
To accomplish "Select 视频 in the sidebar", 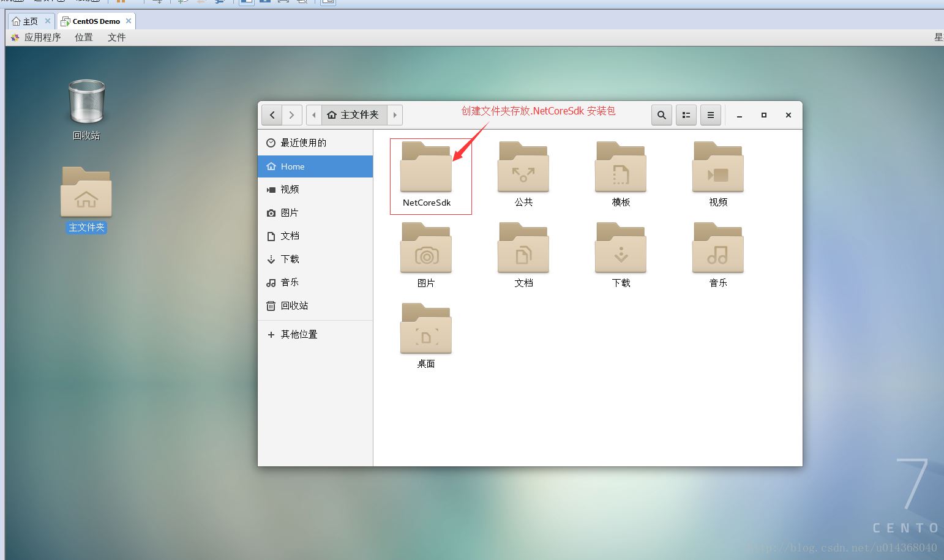I will point(290,189).
